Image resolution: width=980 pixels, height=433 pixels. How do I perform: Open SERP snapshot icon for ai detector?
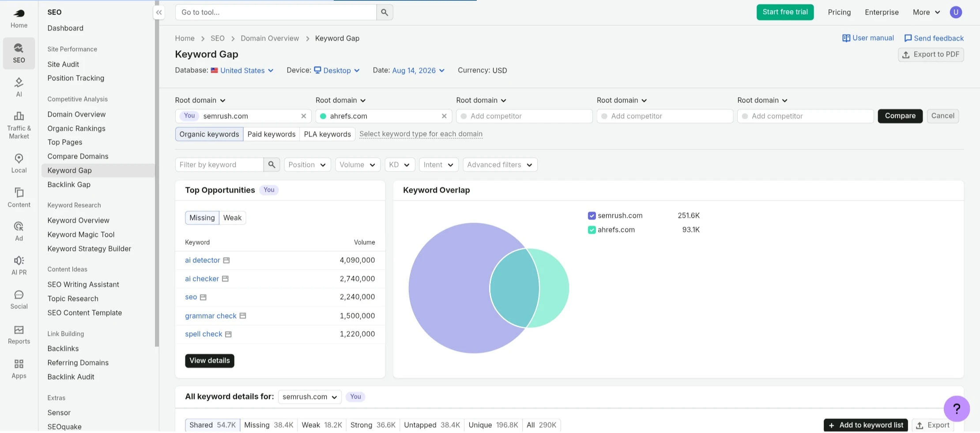(226, 260)
